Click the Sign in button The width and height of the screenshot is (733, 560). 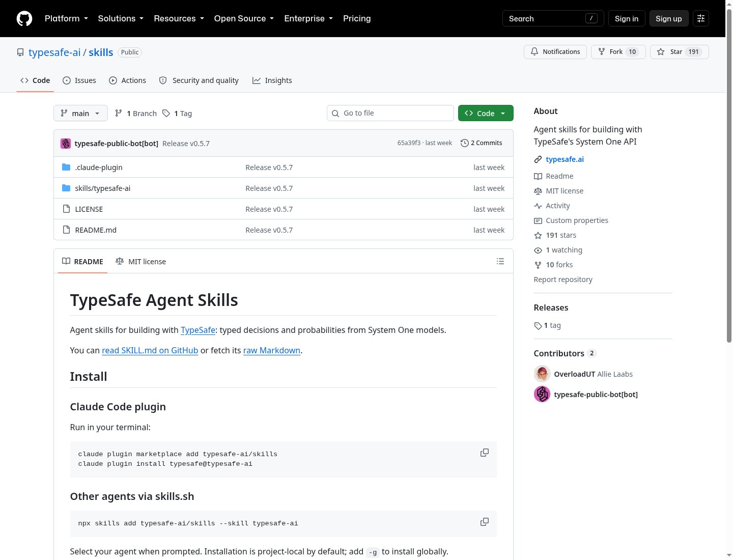click(x=627, y=18)
